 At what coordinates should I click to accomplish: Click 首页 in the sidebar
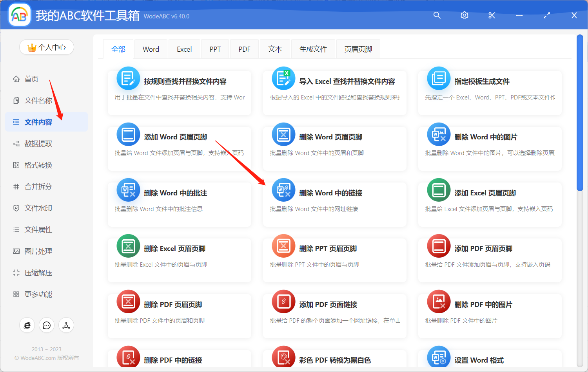31,79
